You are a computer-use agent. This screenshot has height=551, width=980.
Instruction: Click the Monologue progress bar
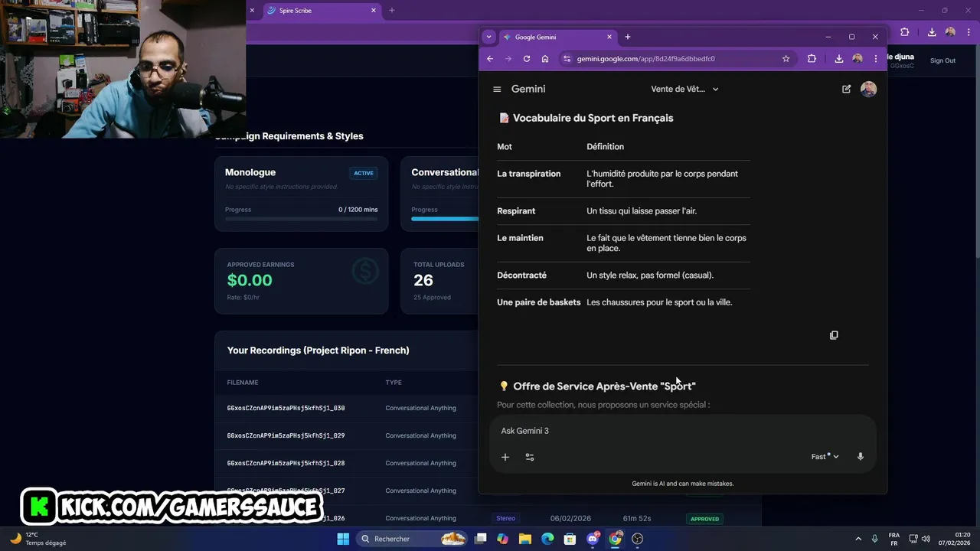click(x=301, y=219)
